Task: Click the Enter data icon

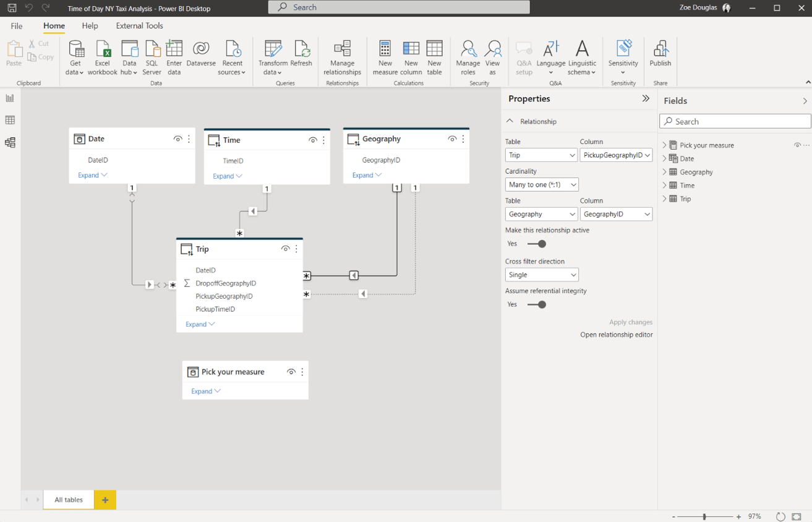Action: [x=174, y=58]
